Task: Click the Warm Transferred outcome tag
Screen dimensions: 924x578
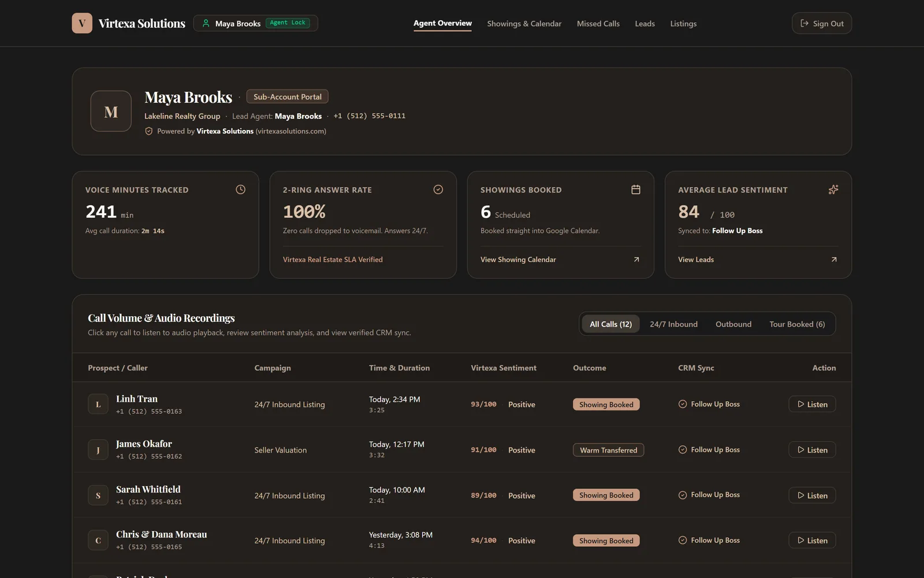Action: tap(608, 450)
